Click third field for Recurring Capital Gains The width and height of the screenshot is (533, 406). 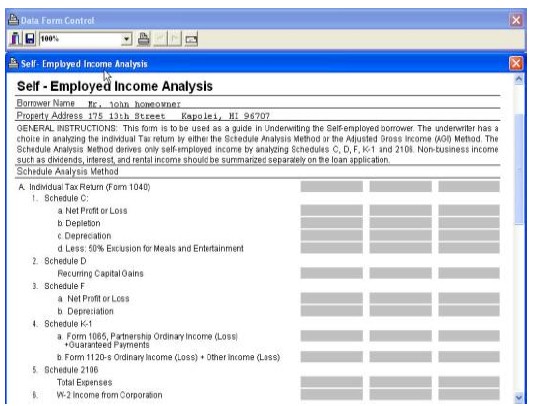pyautogui.click(x=469, y=273)
